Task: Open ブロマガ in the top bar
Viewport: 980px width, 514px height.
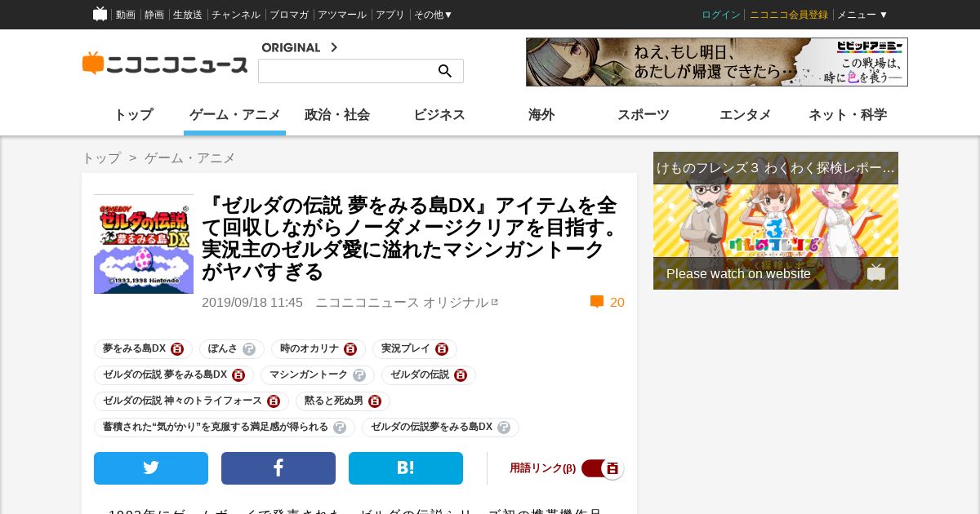Action: click(289, 15)
